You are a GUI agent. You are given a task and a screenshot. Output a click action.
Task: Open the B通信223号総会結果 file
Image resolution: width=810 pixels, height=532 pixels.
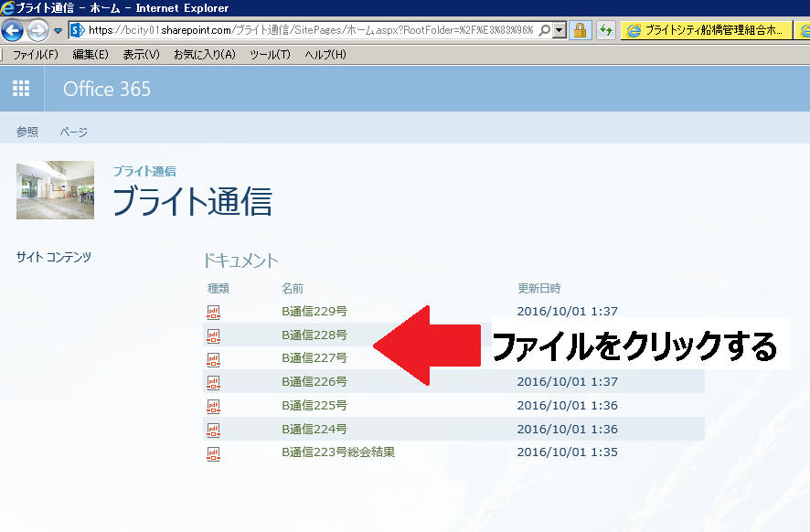[x=338, y=452]
